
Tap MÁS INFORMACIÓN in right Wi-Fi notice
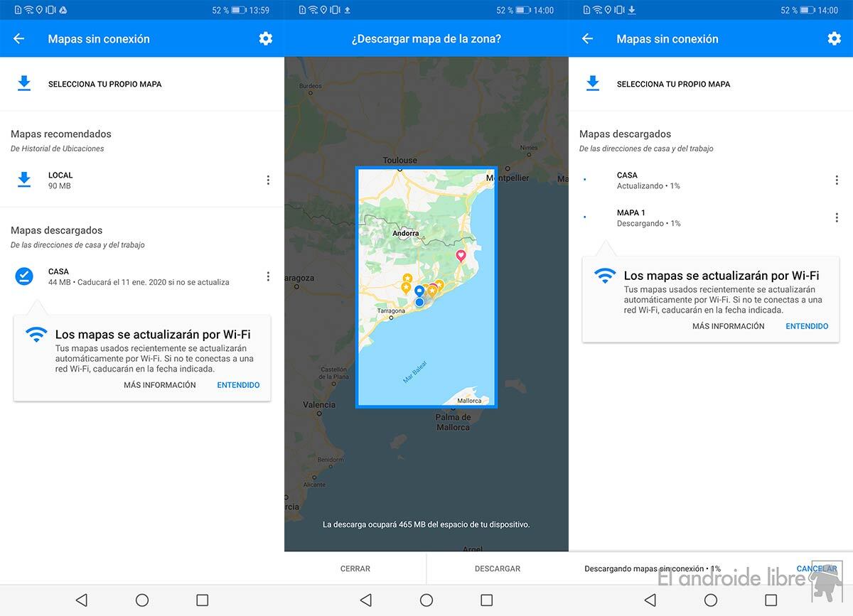[728, 326]
